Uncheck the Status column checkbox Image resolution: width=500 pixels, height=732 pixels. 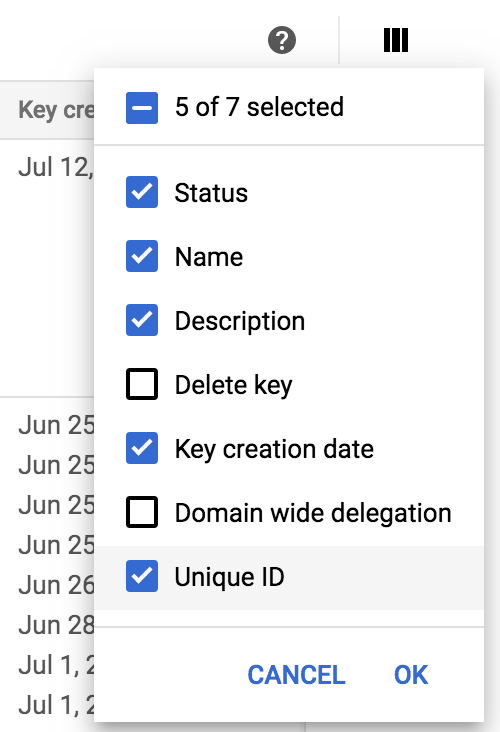(x=142, y=192)
